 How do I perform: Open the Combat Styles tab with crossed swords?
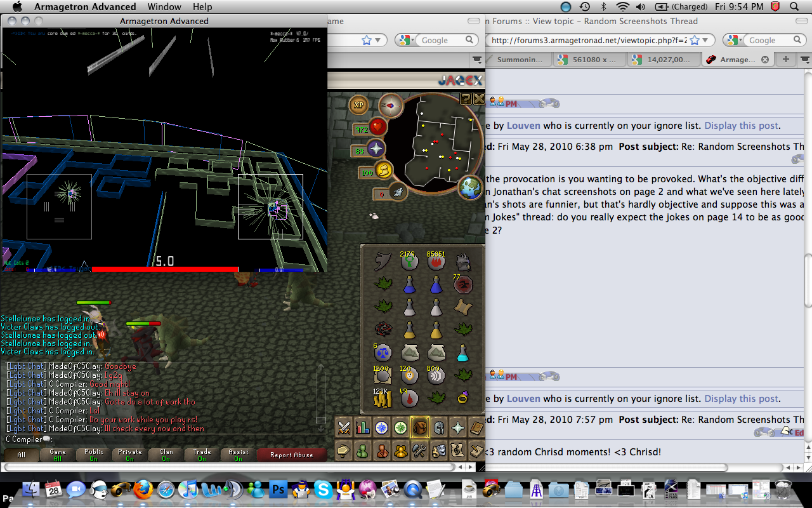(x=344, y=428)
